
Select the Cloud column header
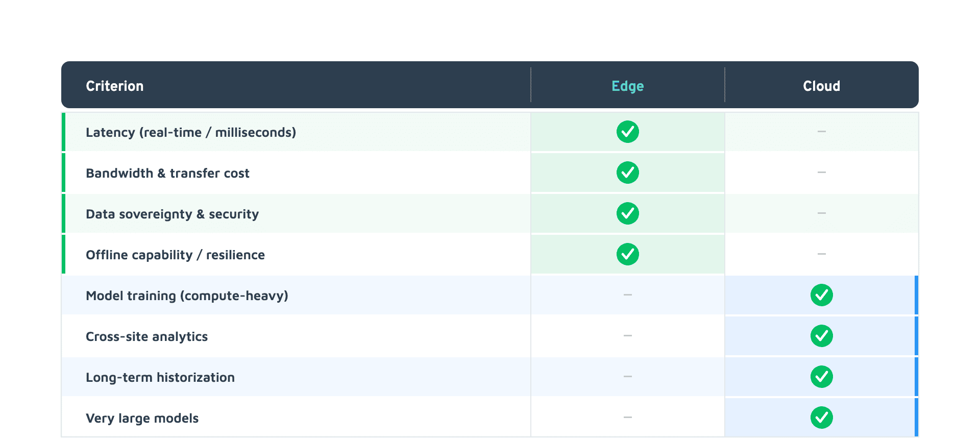pyautogui.click(x=822, y=86)
